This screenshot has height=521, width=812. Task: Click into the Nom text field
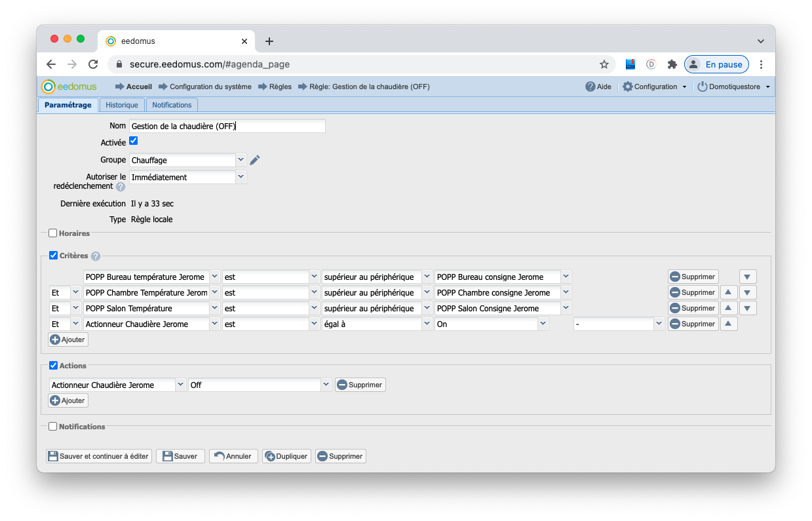click(227, 126)
